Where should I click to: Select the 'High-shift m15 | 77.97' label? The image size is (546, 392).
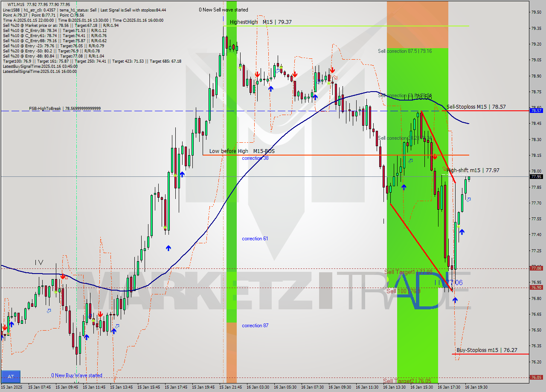pos(473,170)
